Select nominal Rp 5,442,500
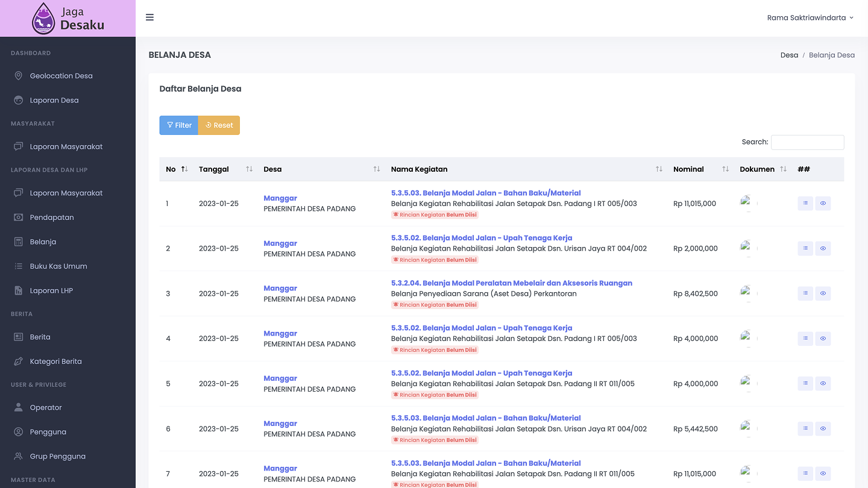 pyautogui.click(x=696, y=429)
